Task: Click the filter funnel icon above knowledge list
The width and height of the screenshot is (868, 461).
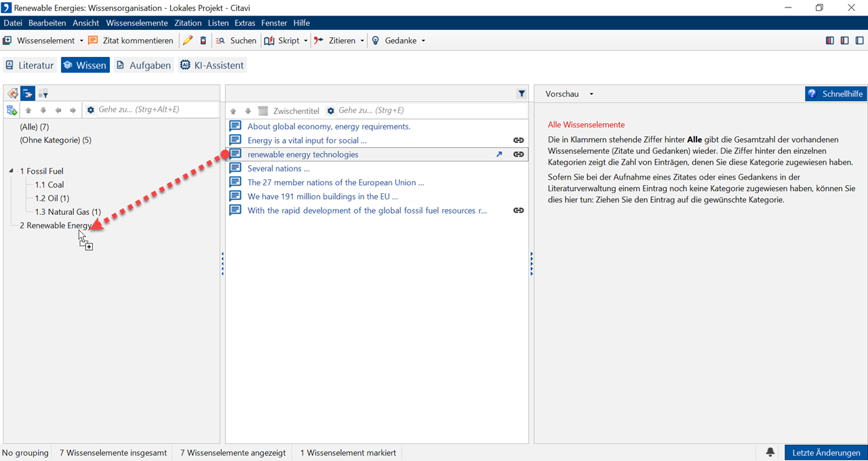Action: point(521,94)
